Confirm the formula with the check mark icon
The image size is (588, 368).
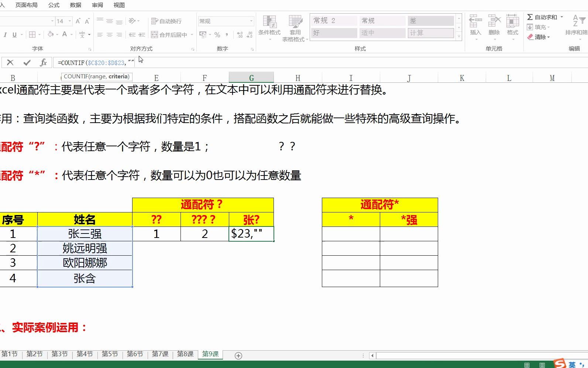point(27,63)
